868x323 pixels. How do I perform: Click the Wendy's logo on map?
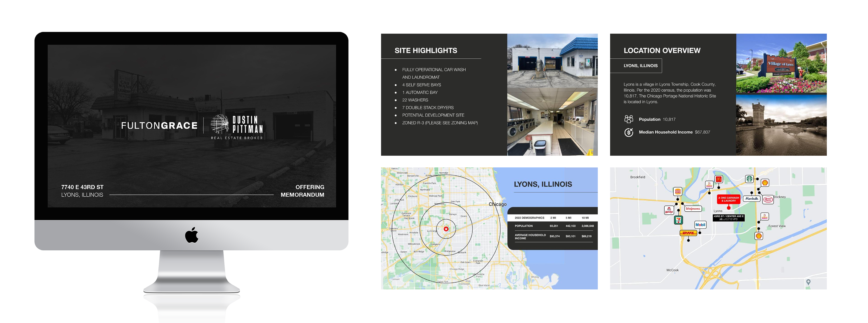pos(669,211)
